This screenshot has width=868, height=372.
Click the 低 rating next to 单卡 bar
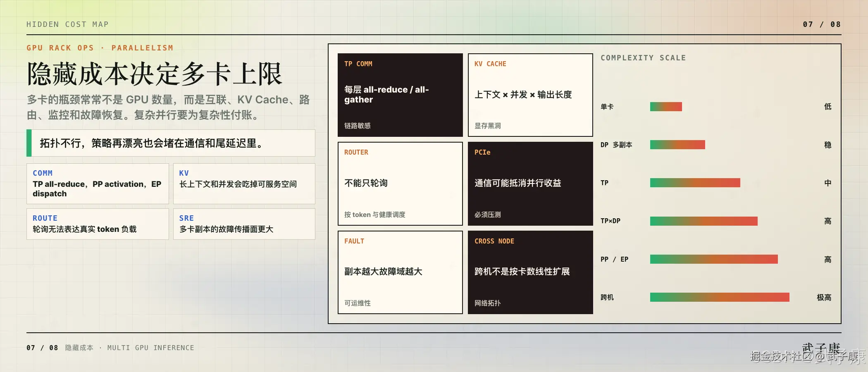point(827,107)
